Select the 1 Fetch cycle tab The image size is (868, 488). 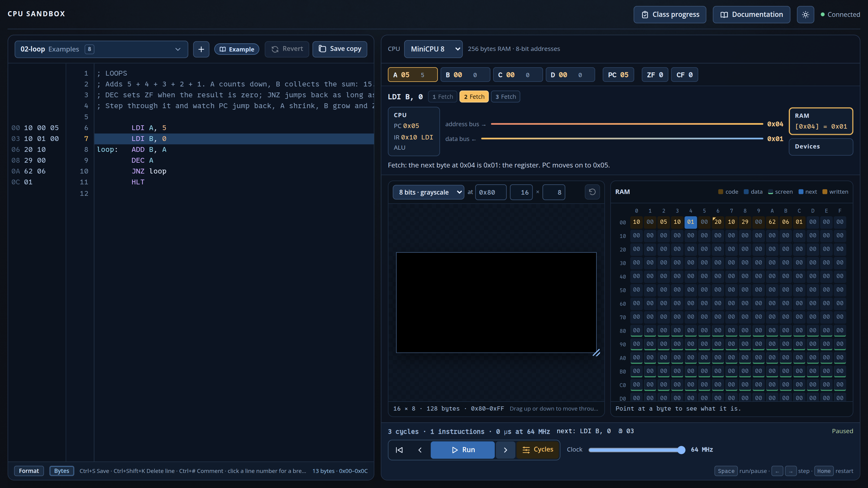pyautogui.click(x=443, y=97)
